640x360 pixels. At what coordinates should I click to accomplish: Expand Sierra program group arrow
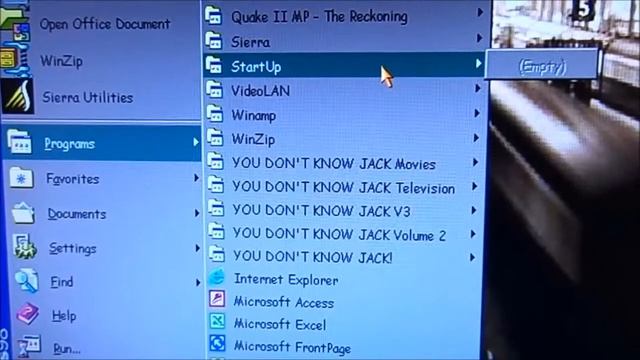(480, 38)
